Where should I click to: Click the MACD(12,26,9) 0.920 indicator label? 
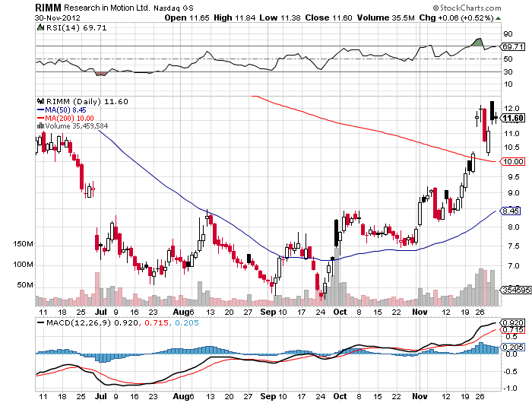click(x=92, y=322)
